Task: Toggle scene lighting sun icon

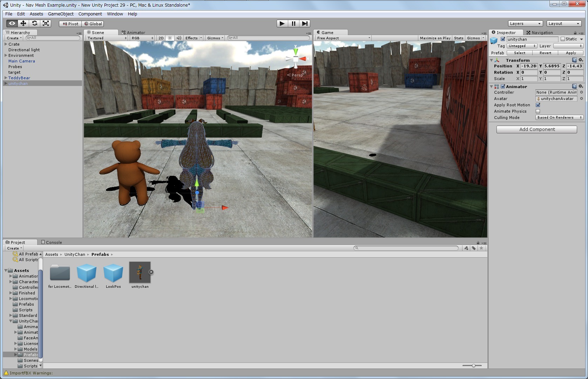Action: click(170, 38)
